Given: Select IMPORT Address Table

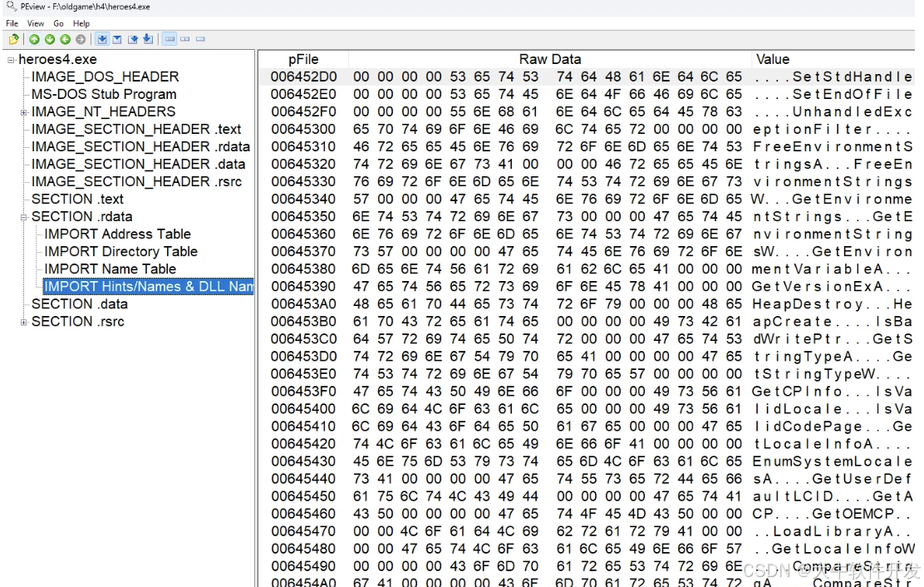Looking at the screenshot, I should point(117,234).
